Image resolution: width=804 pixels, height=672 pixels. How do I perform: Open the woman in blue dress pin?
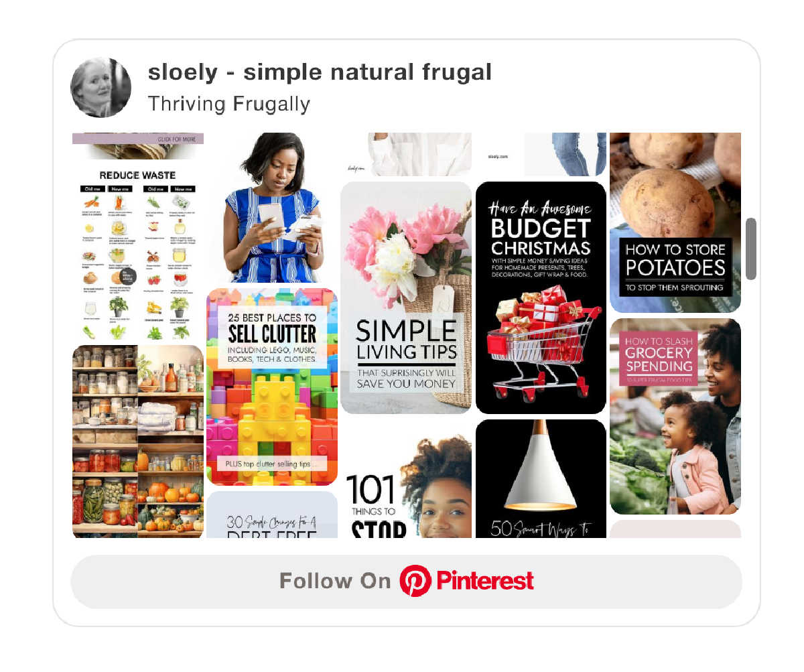pyautogui.click(x=272, y=208)
